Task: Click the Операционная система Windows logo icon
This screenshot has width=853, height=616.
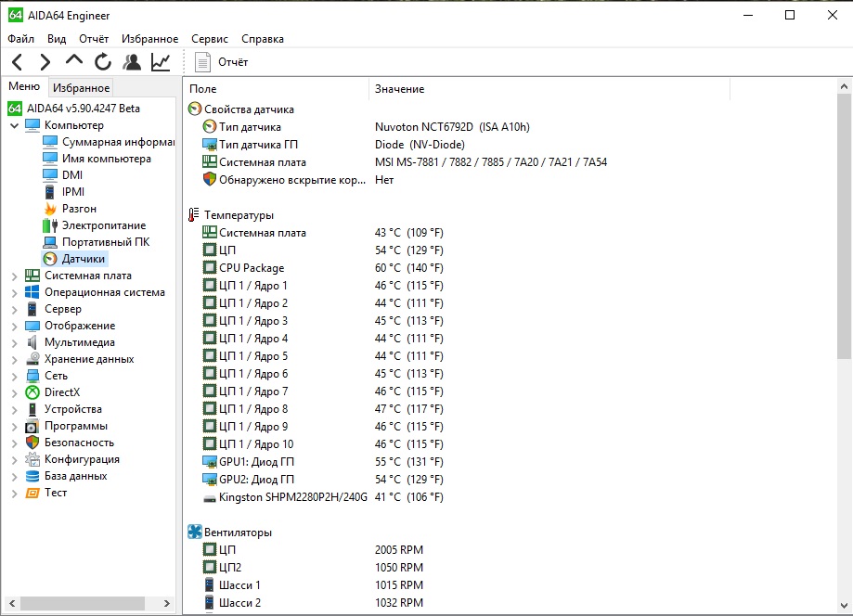Action: pyautogui.click(x=32, y=292)
